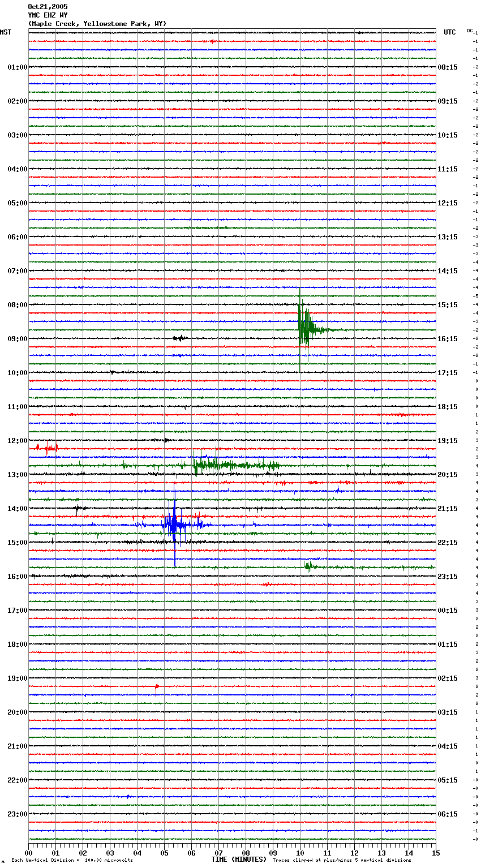Click the 21:15 UTC time label

[x=448, y=509]
